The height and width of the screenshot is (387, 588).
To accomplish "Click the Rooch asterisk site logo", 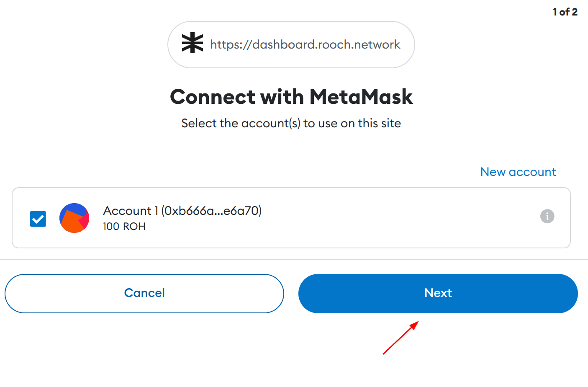I will (x=193, y=43).
